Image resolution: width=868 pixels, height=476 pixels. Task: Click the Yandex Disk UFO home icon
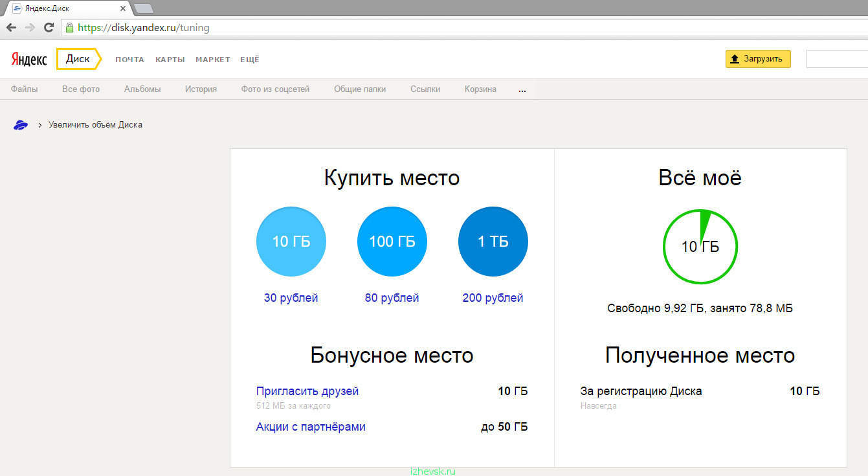tap(21, 125)
